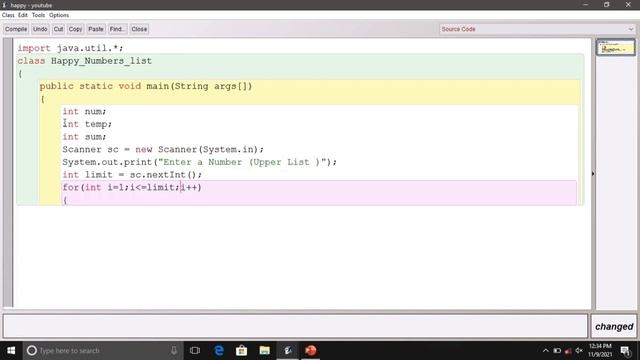The image size is (640, 360).
Task: Show hidden system tray icons
Action: click(546, 351)
